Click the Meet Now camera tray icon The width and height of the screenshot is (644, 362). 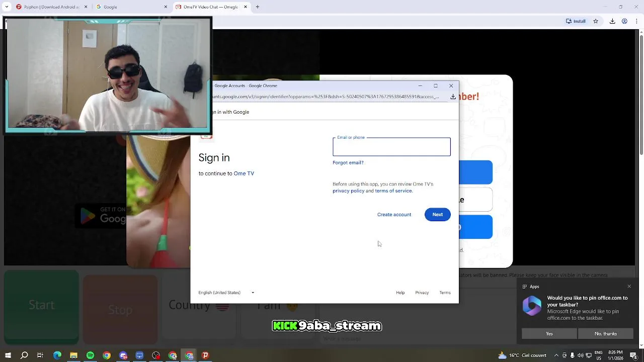[565, 355]
